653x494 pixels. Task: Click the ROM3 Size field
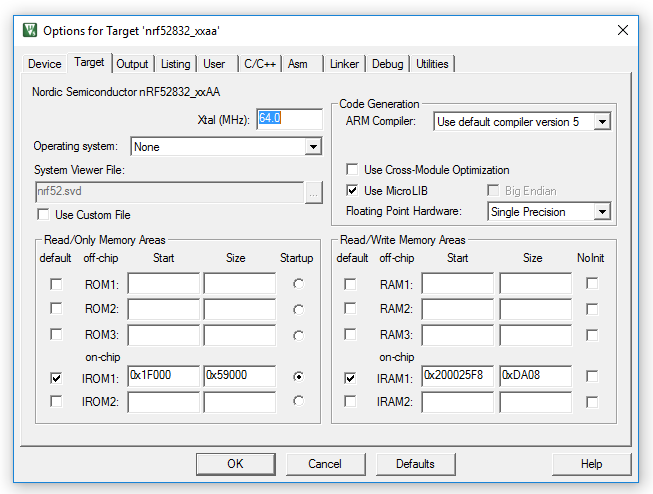click(x=239, y=335)
